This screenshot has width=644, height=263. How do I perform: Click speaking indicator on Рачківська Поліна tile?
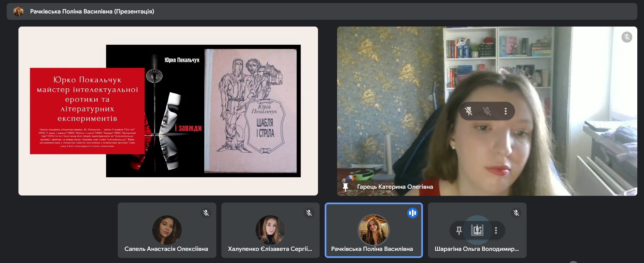tap(413, 213)
